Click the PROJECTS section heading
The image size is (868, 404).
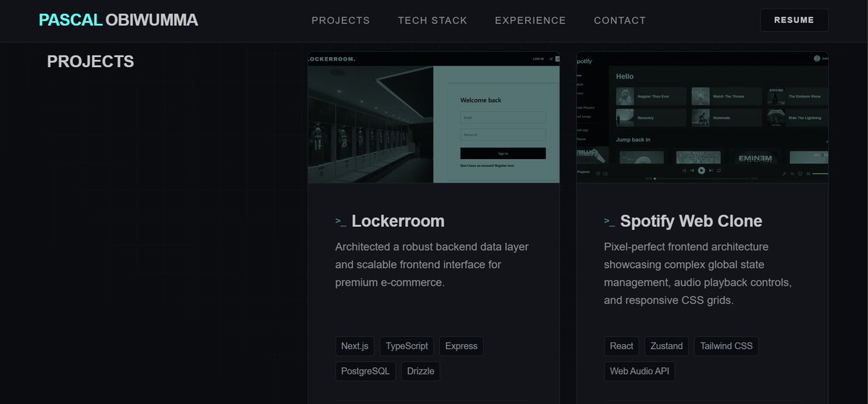point(90,62)
